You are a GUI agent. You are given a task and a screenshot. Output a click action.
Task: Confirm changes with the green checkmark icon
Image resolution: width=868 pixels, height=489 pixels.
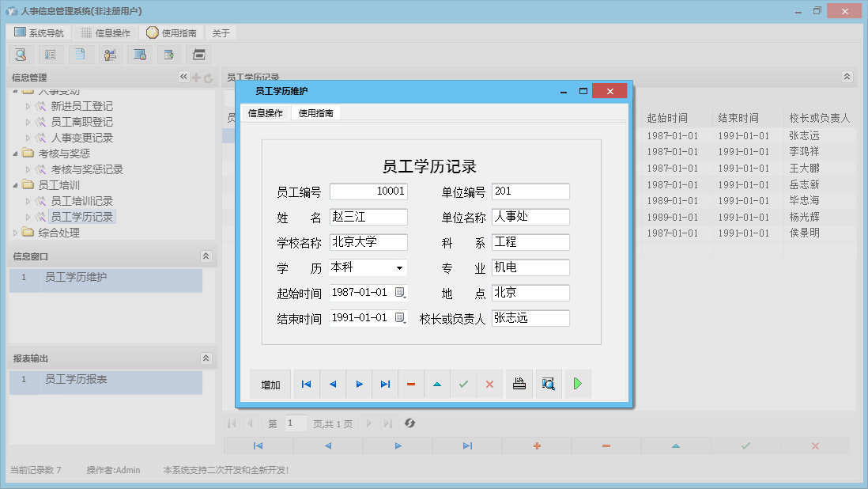point(463,384)
